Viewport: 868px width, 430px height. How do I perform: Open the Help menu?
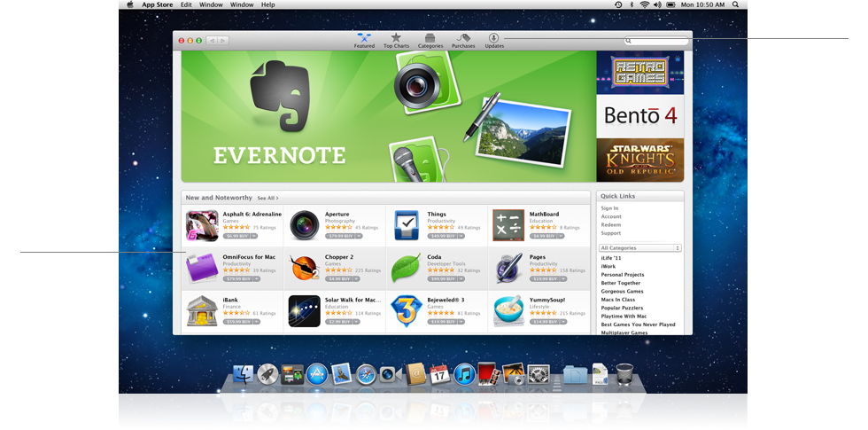267,4
